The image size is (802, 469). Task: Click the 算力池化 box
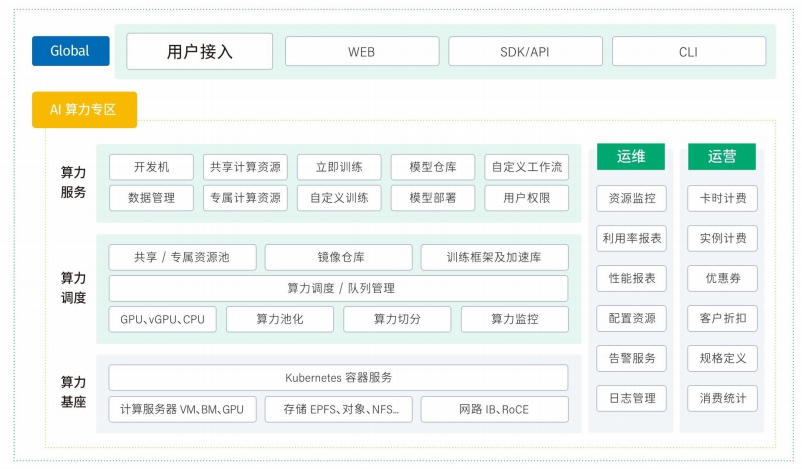279,319
